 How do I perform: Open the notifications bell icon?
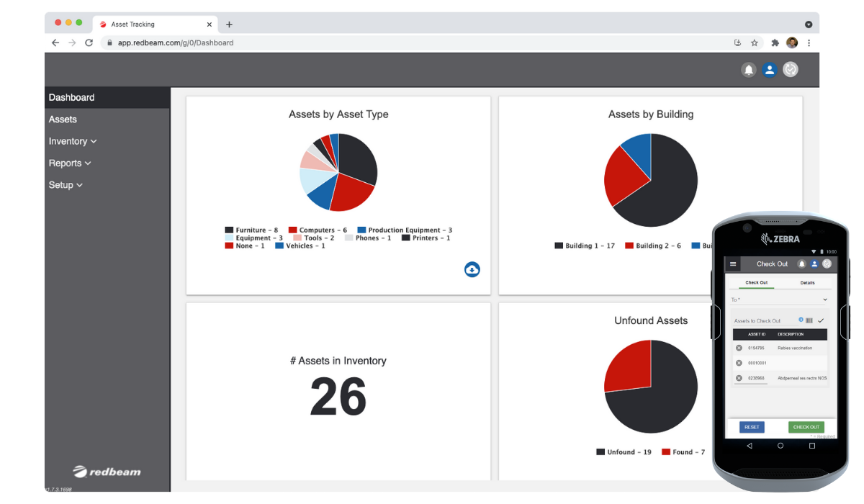point(749,70)
